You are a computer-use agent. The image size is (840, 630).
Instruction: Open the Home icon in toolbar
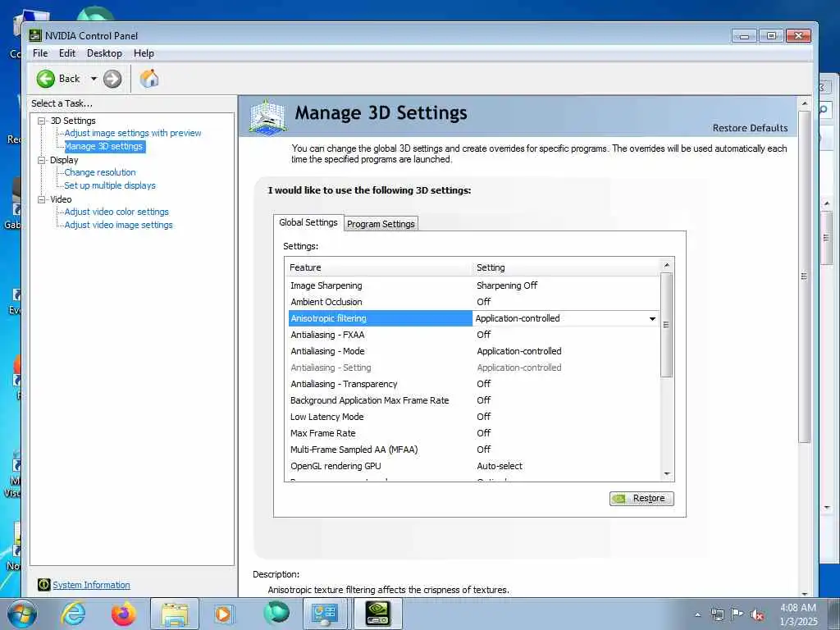point(149,79)
